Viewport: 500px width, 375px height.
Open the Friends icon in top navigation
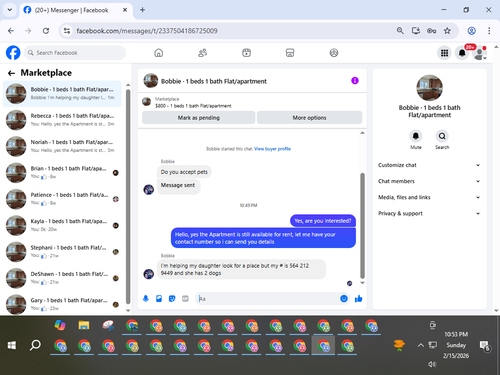pyautogui.click(x=202, y=53)
